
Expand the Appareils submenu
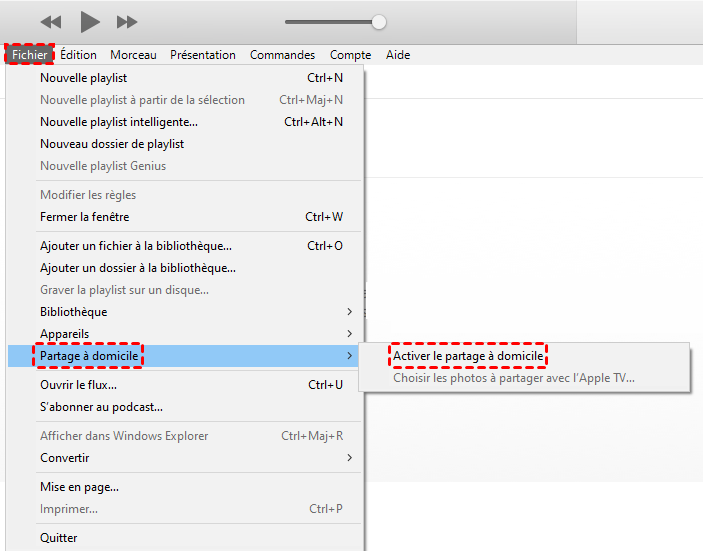64,334
